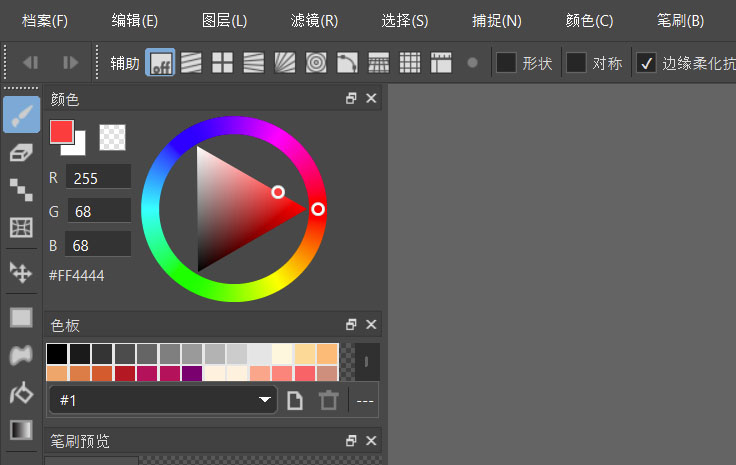This screenshot has width=736, height=465.
Task: Select the rightmost calendar-like snap icon
Action: (441, 62)
